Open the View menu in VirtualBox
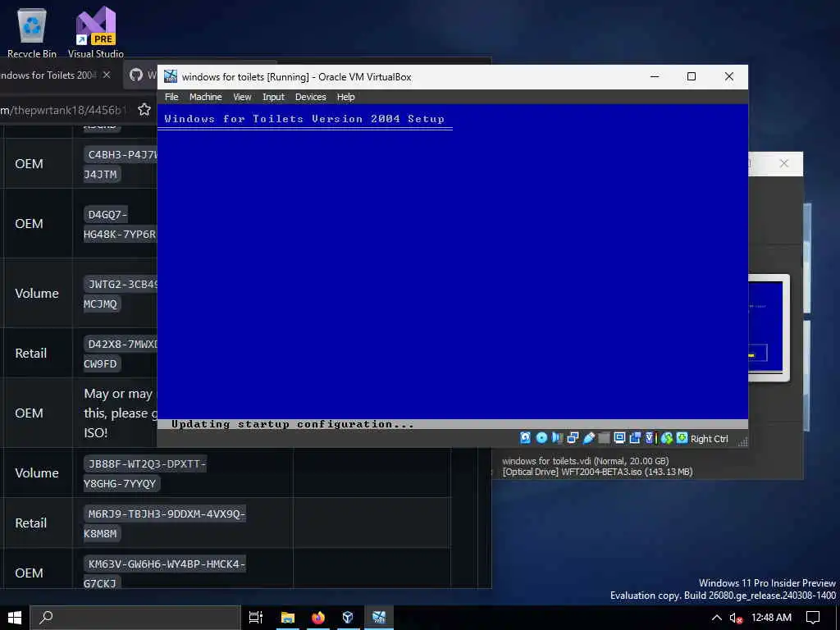 242,97
